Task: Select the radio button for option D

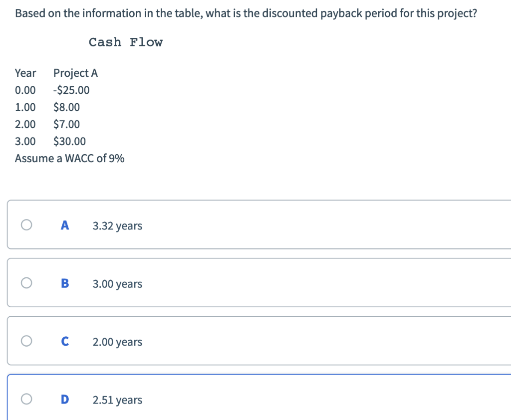Action: pos(27,399)
